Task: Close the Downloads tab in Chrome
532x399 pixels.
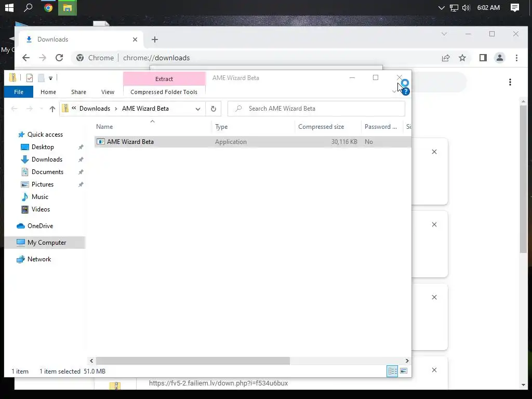Action: tap(135, 39)
